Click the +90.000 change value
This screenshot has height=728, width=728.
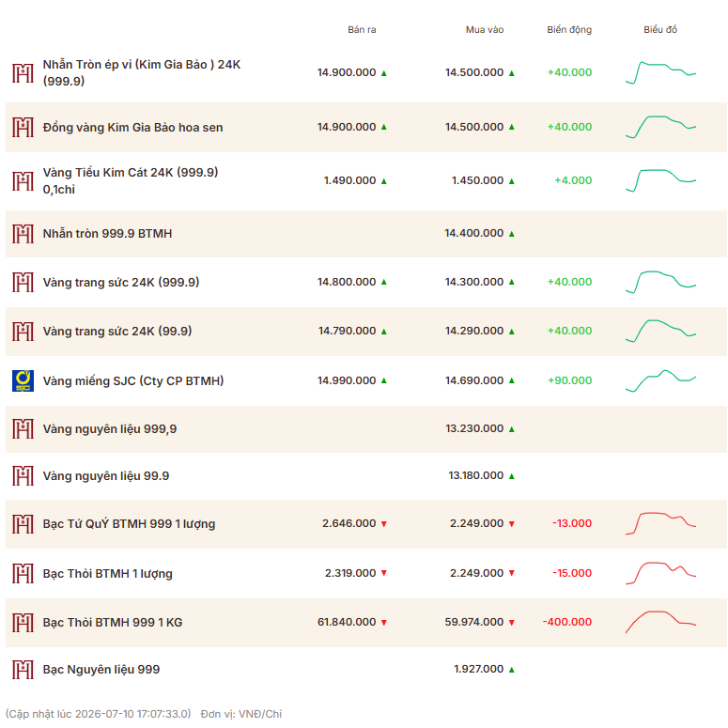tap(569, 380)
